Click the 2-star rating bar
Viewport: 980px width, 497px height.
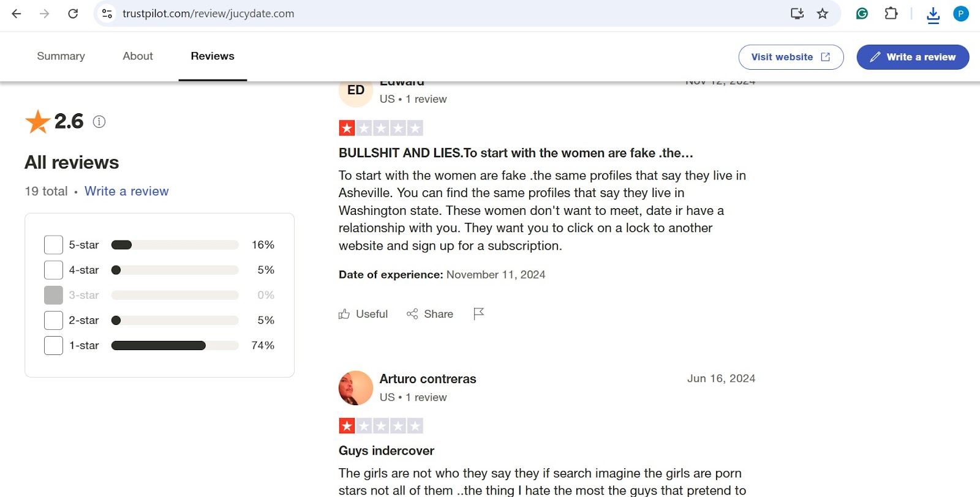[175, 320]
